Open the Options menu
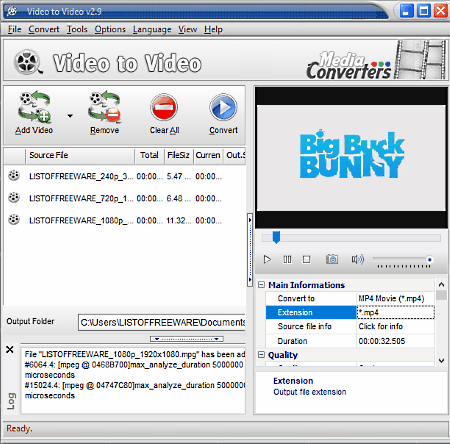 click(110, 29)
